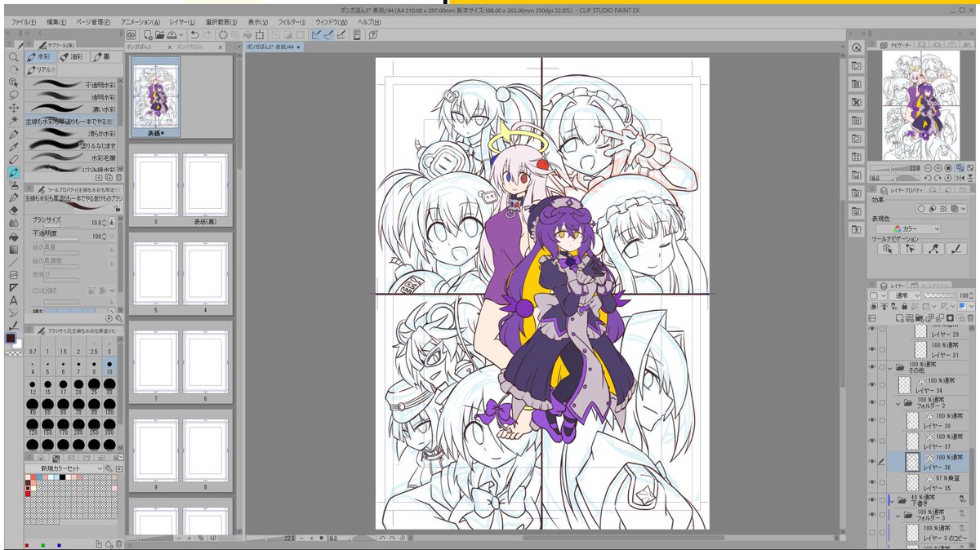Image resolution: width=980 pixels, height=550 pixels.
Task: Click the Undo arrow in toolbar
Action: tap(194, 35)
